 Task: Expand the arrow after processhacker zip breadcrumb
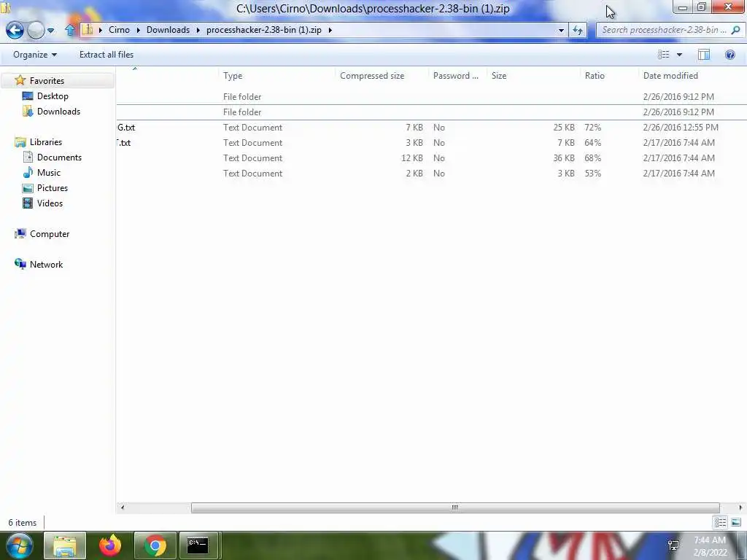[x=330, y=30]
